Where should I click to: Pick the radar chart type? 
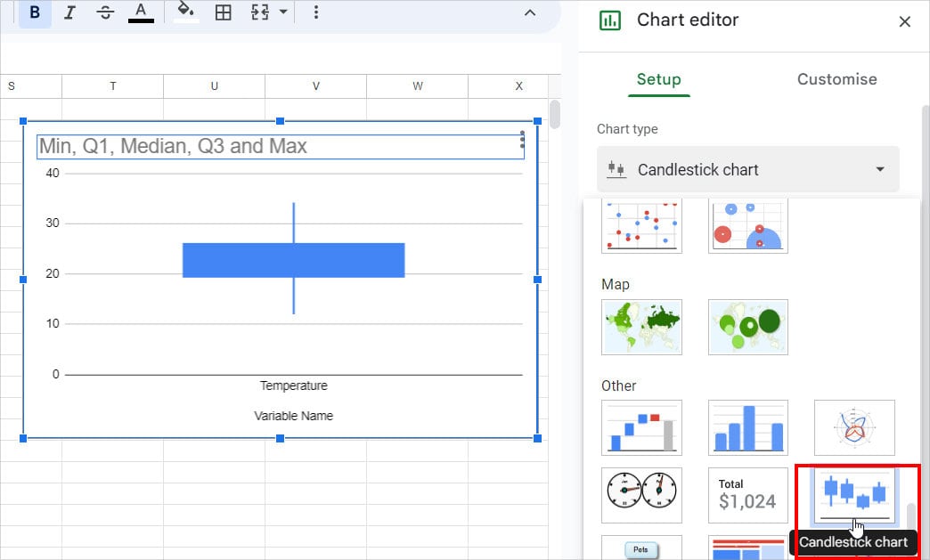click(854, 427)
